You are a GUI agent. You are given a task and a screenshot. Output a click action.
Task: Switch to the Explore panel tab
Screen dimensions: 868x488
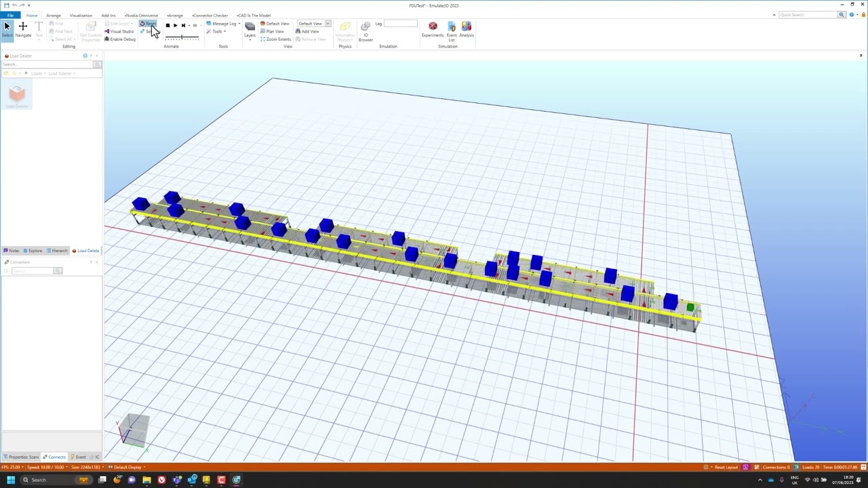[33, 251]
